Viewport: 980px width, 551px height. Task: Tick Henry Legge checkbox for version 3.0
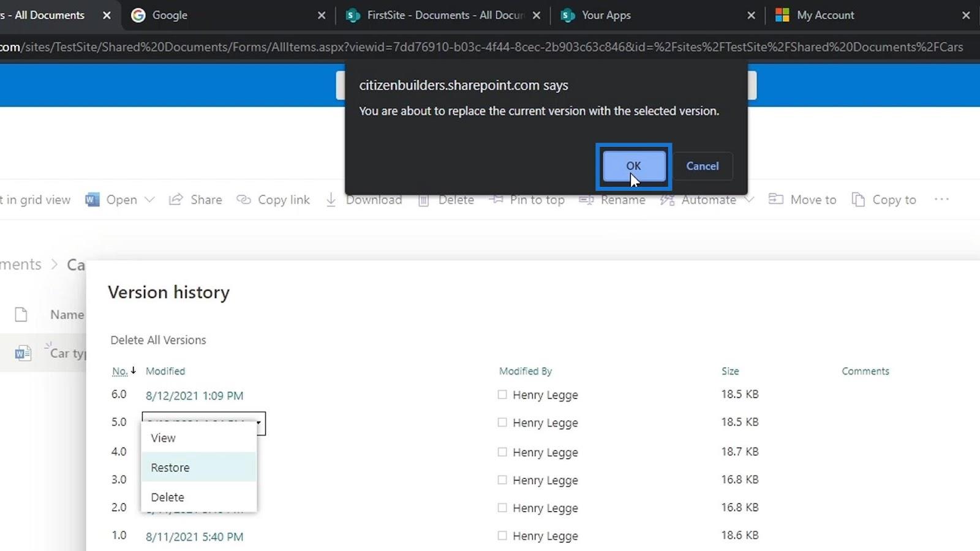502,480
